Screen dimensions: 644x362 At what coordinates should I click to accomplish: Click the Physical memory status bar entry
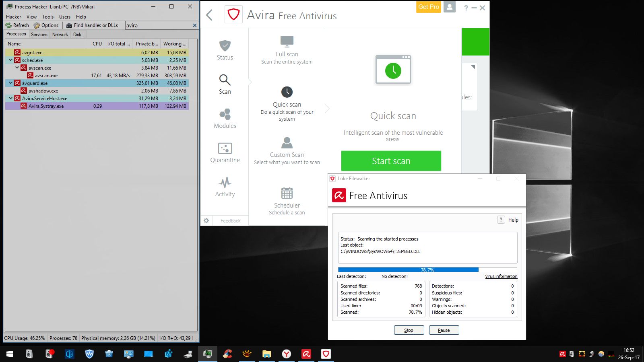pos(118,338)
